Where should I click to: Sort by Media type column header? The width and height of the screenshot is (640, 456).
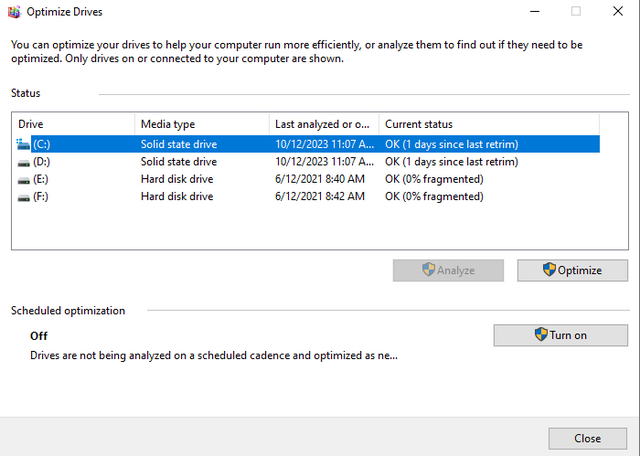201,124
